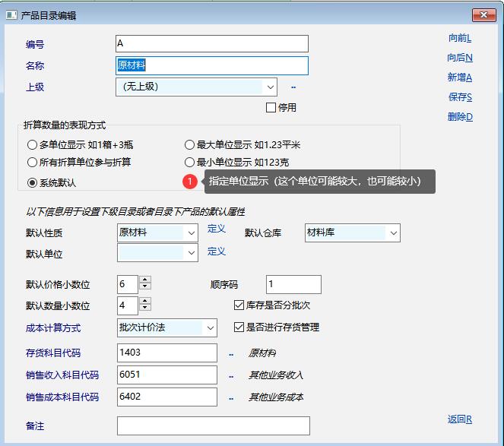The height and width of the screenshot is (446, 504).
Task: Uncheck the 是否进行存货管理 checkbox
Action: coord(239,327)
